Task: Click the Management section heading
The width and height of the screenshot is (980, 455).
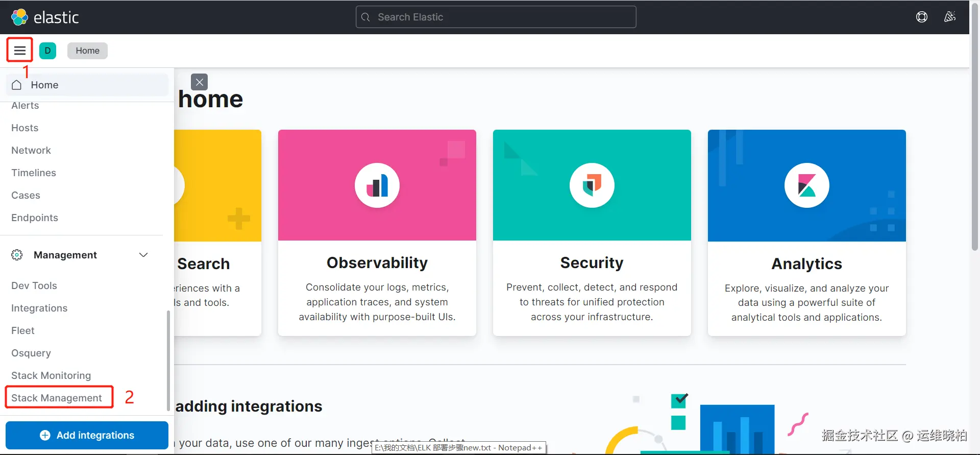Action: [65, 255]
